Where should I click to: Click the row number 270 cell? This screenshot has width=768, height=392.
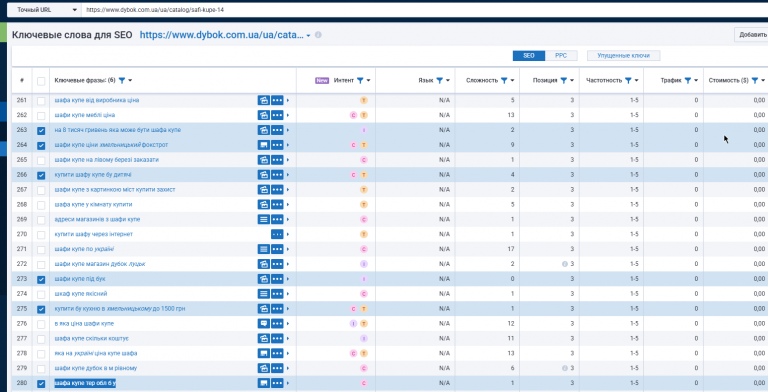click(22, 234)
